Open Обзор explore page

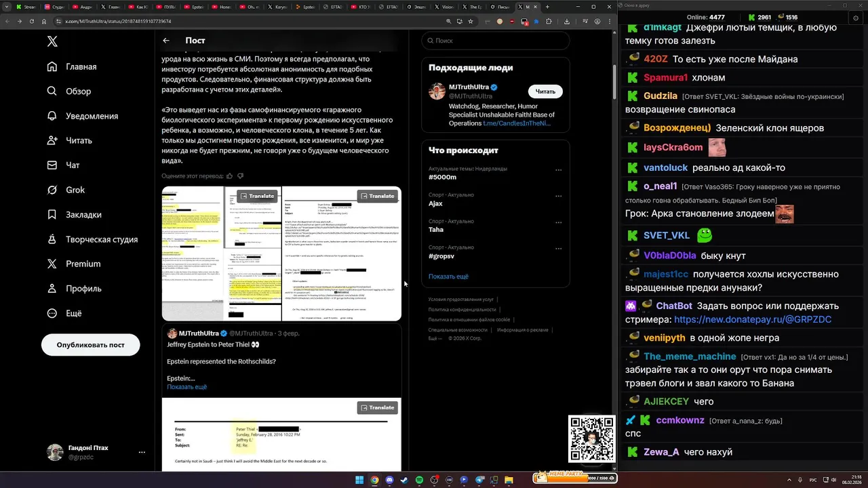pyautogui.click(x=69, y=91)
